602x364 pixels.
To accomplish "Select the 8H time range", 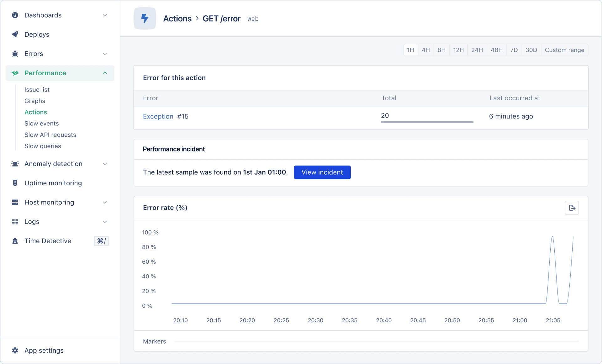I will pos(441,50).
